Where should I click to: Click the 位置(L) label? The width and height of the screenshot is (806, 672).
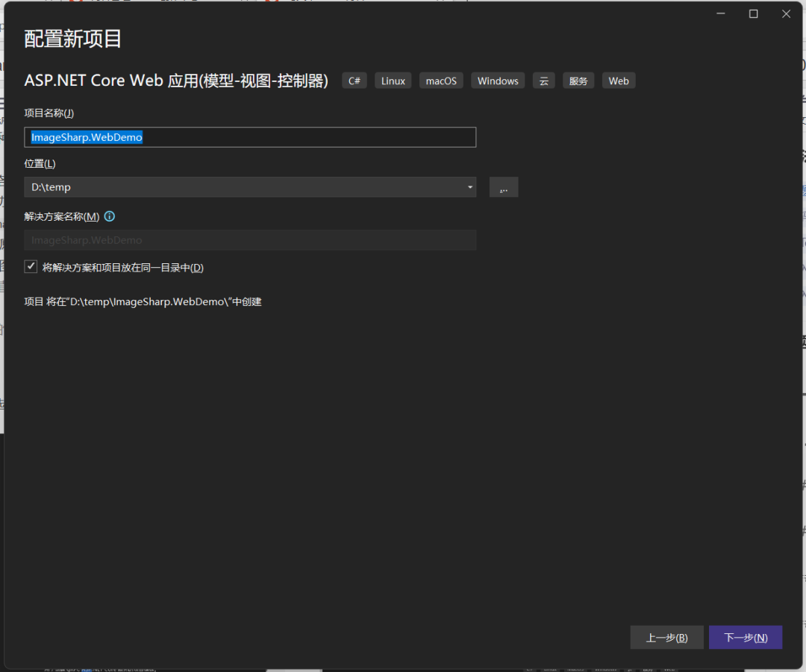click(x=40, y=163)
